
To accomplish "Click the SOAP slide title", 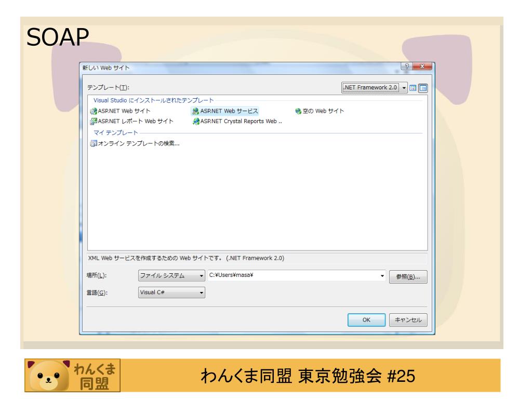I will 58,37.
